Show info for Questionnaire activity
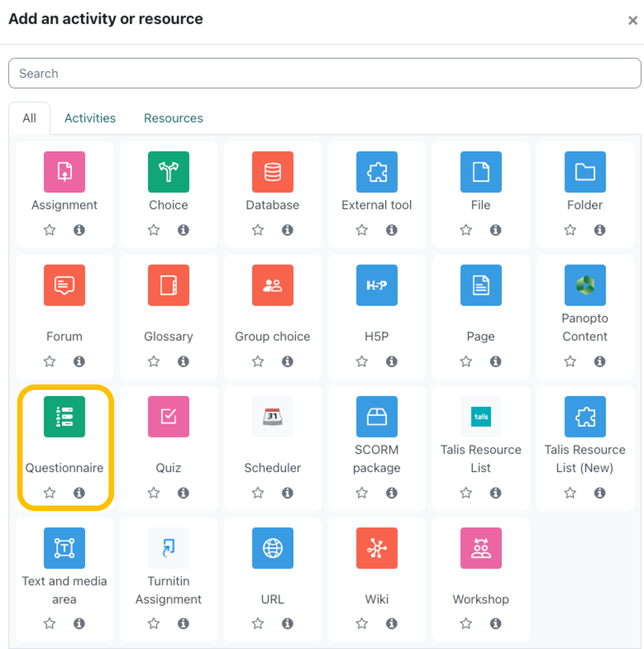Image resolution: width=644 pixels, height=649 pixels. click(79, 493)
